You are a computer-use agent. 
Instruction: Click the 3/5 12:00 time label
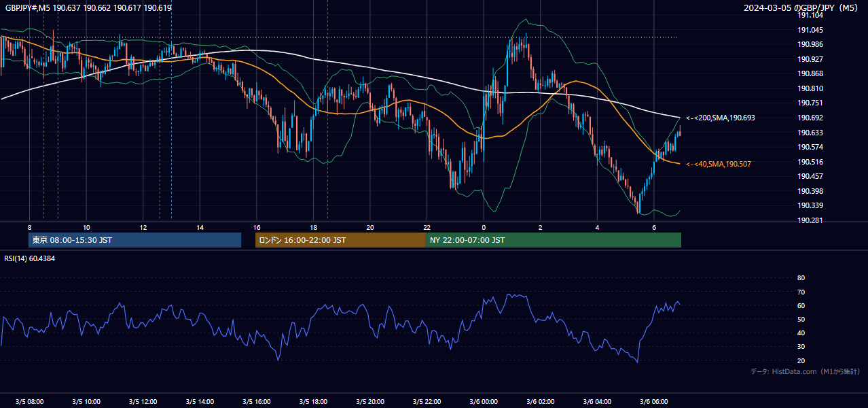(143, 401)
